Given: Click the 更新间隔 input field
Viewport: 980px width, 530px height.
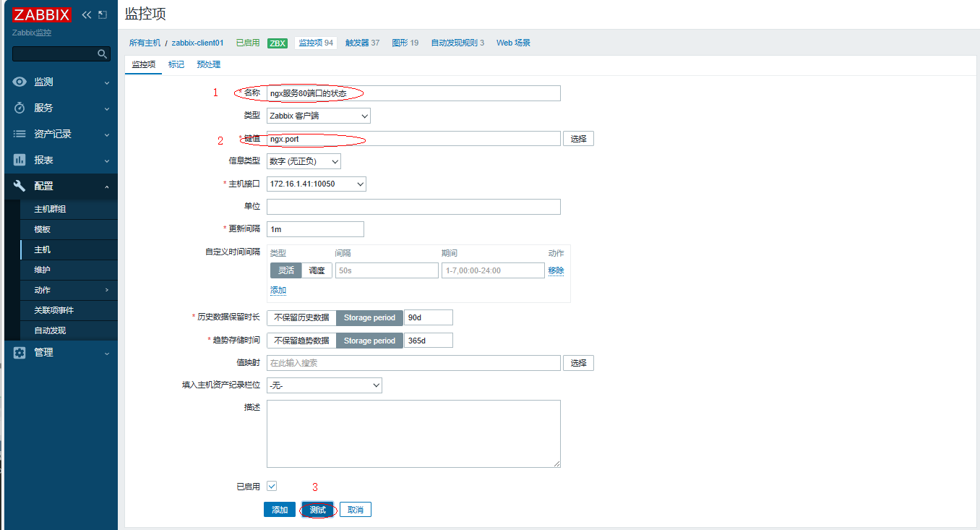Looking at the screenshot, I should tap(315, 229).
